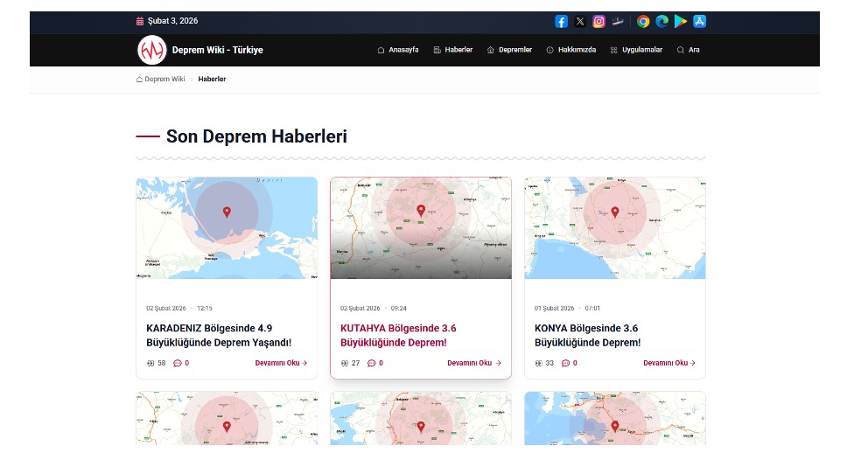Open the Google Play store icon
The width and height of the screenshot is (868, 467).
point(681,22)
